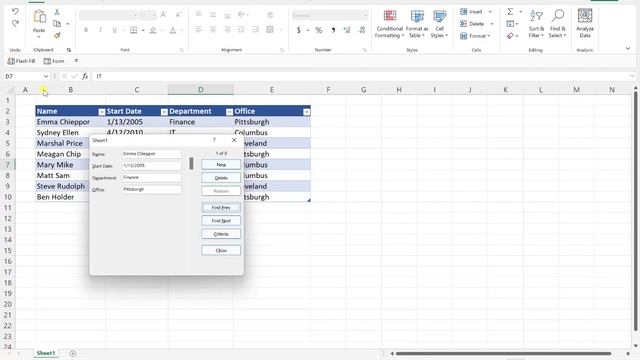Click the Find Next button
Screen dimensions: 640x360
[221, 221]
